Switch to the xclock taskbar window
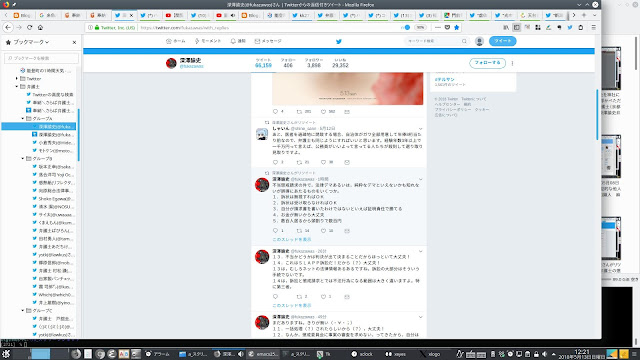640x360 pixels. (x=362, y=354)
